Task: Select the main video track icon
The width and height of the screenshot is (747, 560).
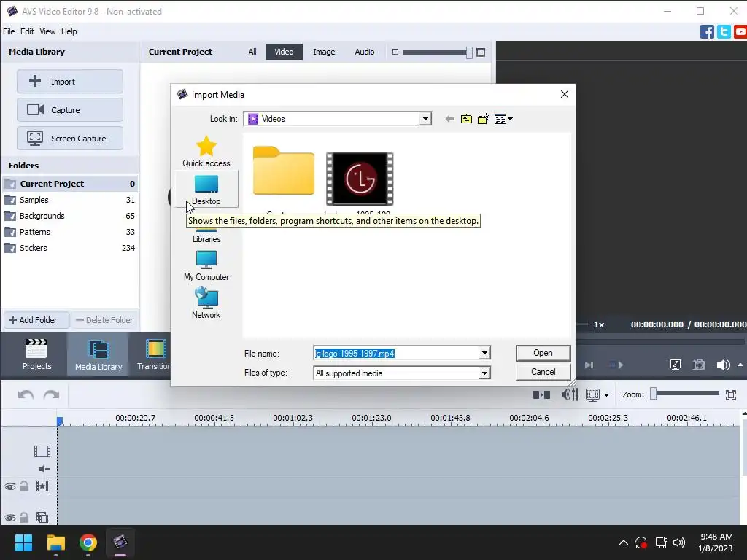Action: [x=42, y=451]
